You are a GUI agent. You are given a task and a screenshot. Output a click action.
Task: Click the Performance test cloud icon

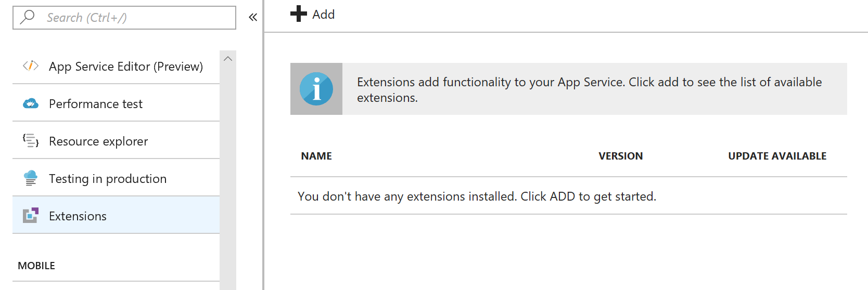31,103
